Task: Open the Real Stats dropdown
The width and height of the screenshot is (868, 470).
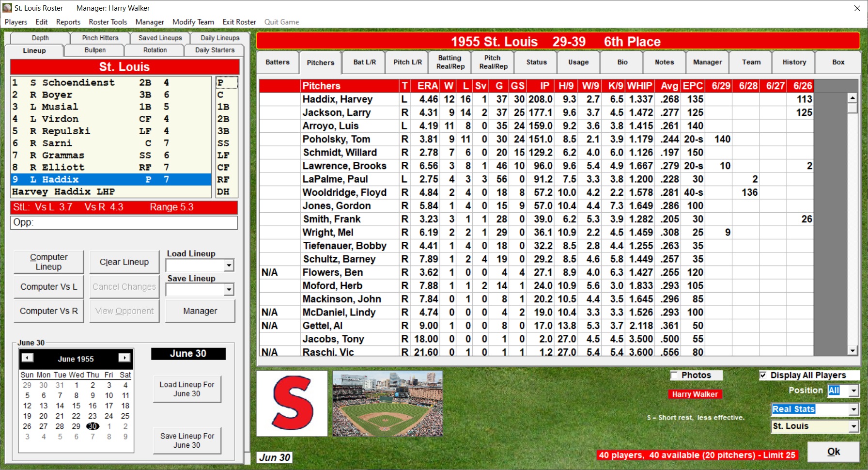Action: point(853,410)
